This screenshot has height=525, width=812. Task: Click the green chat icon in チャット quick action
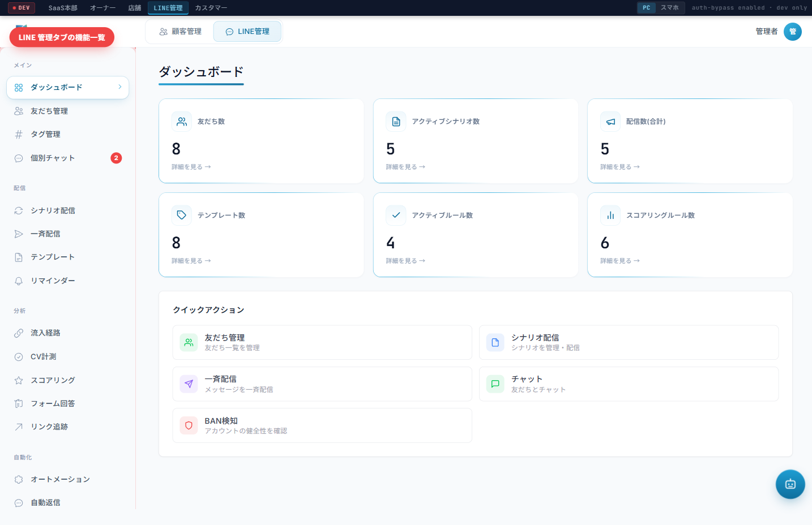coord(495,384)
